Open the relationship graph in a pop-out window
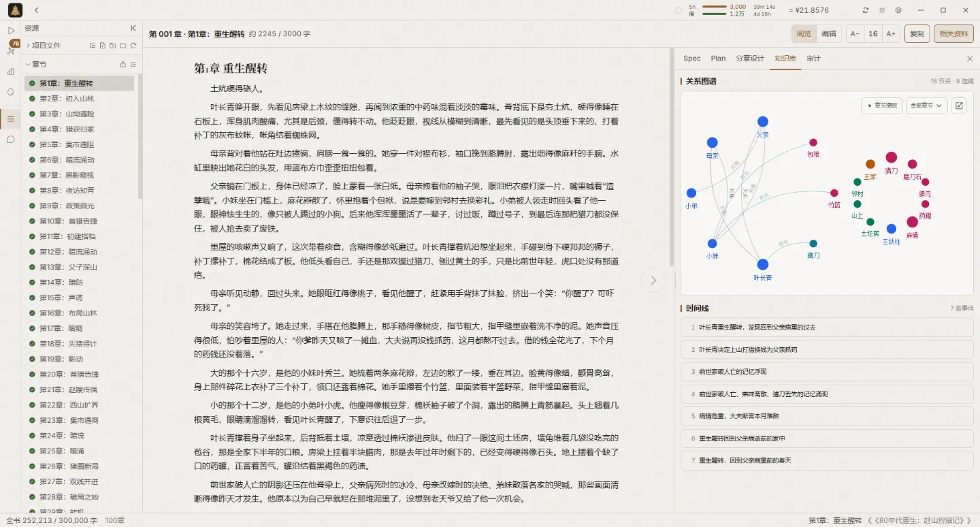The image size is (980, 527). [x=959, y=106]
